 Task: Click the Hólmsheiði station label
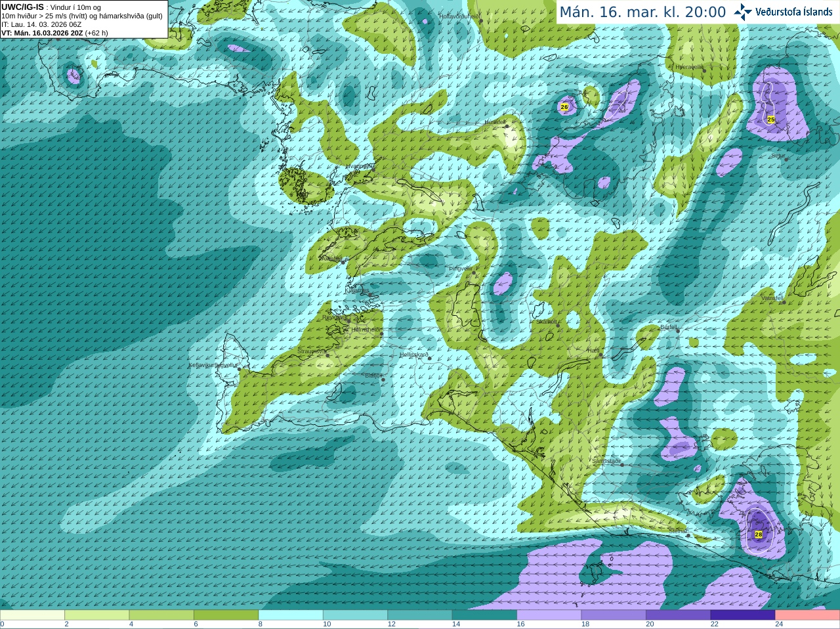click(x=366, y=330)
